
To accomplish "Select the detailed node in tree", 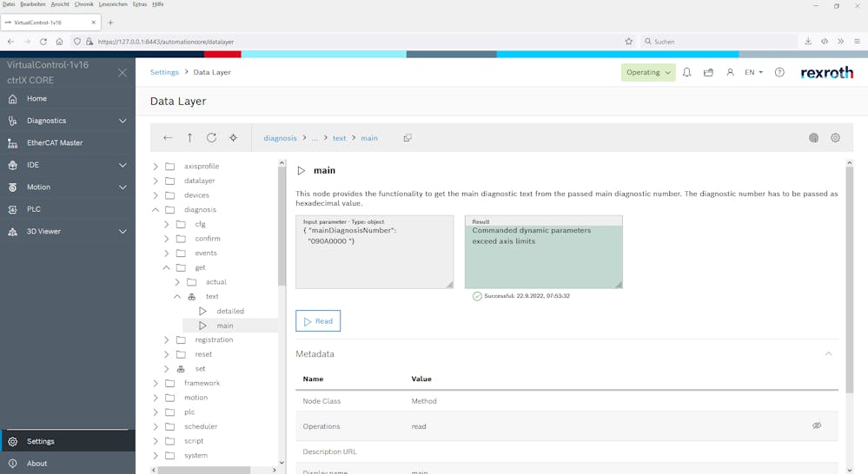I will coord(230,311).
